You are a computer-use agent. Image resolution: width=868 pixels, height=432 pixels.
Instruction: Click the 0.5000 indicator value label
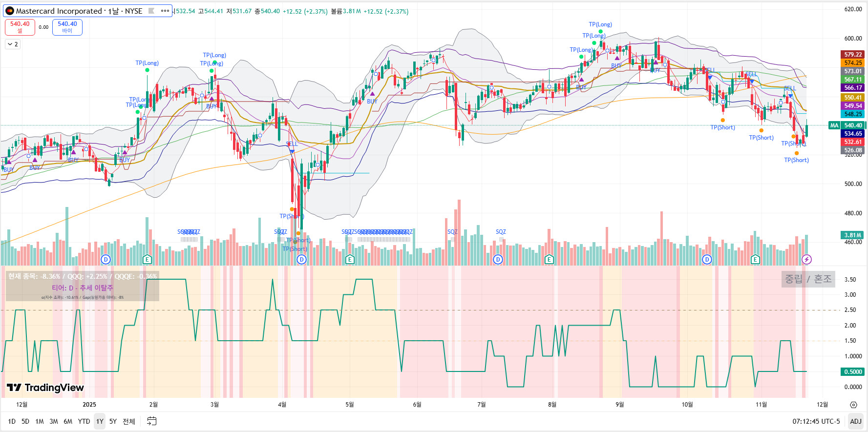pos(853,372)
